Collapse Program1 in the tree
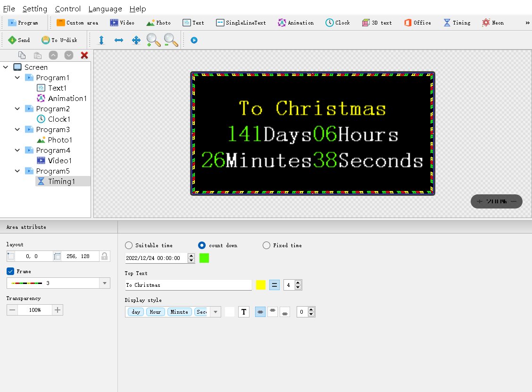This screenshot has height=392, width=532. tap(17, 78)
